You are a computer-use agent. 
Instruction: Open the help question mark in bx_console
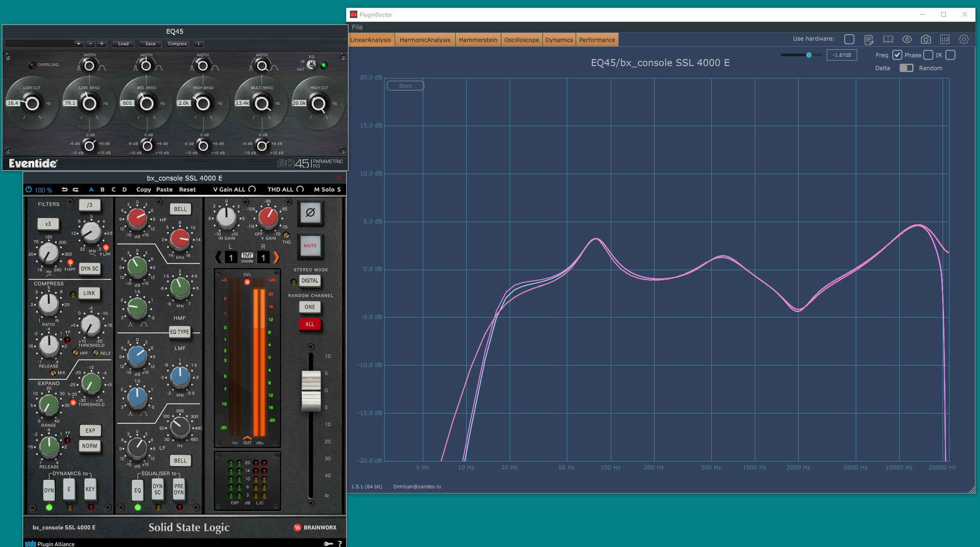pos(340,544)
